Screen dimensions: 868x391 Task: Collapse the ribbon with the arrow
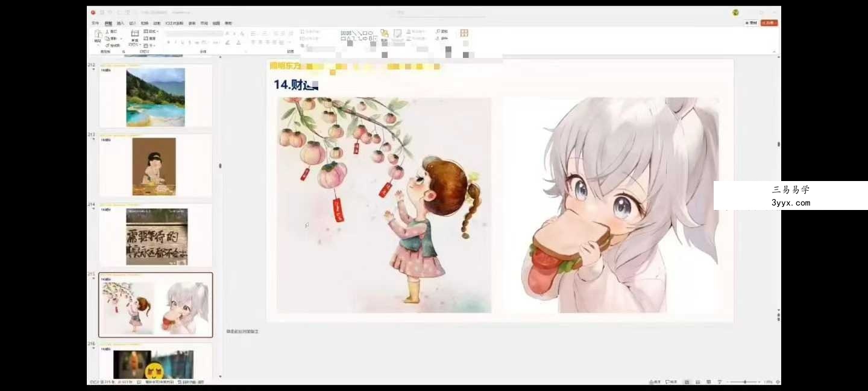[774, 52]
